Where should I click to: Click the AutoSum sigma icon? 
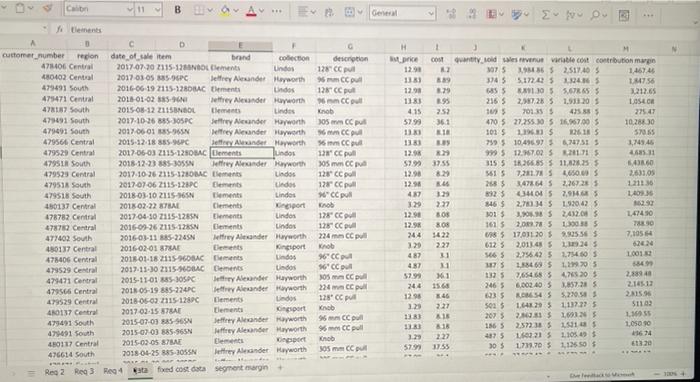tap(546, 14)
